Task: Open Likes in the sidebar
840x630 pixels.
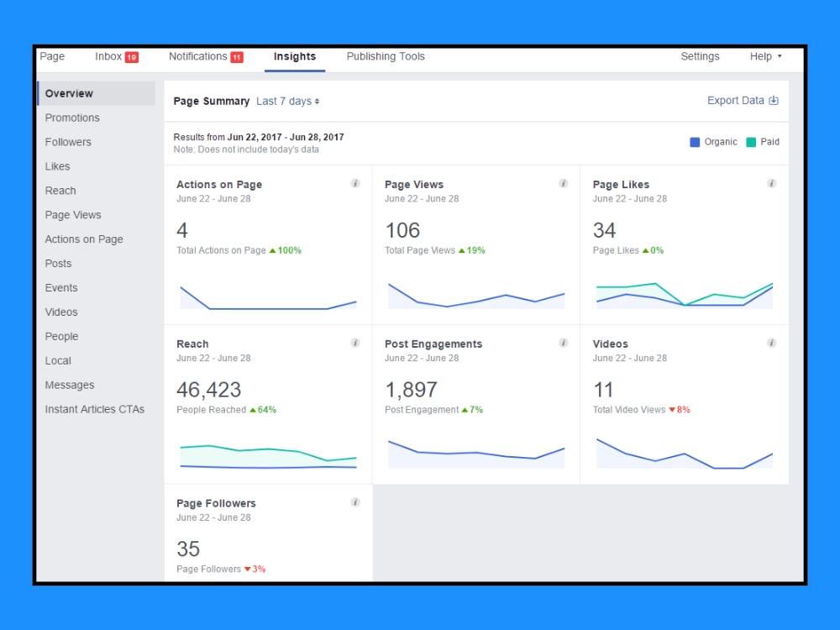Action: (x=57, y=166)
